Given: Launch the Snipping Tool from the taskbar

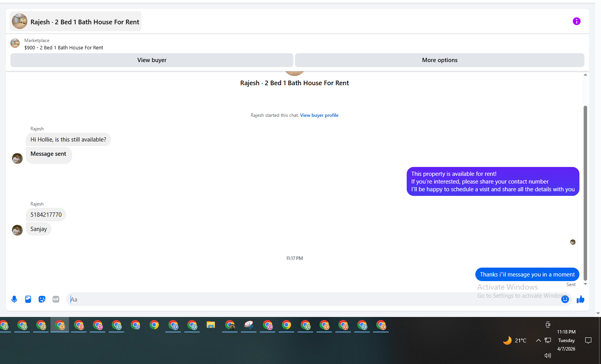Looking at the screenshot, I should pos(249,325).
